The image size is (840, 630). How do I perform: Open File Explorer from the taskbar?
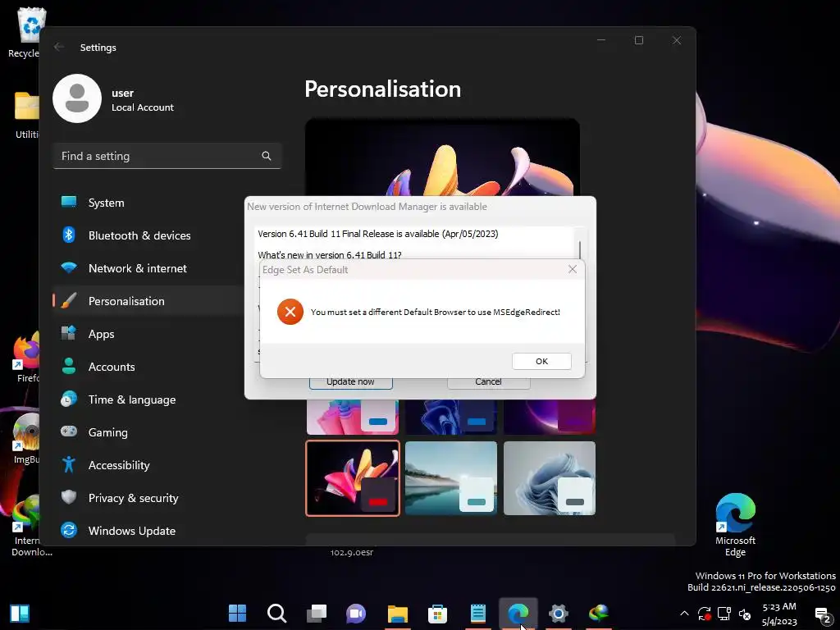(x=398, y=614)
